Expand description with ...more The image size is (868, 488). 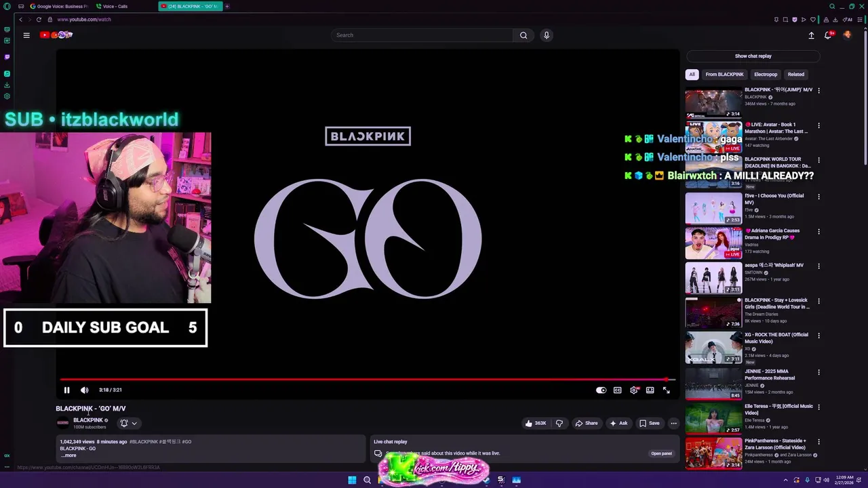[68, 455]
